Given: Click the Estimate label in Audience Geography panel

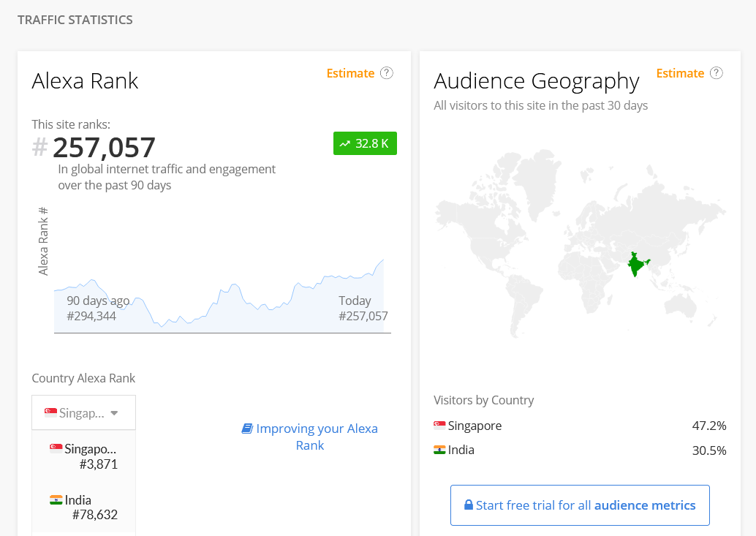Looking at the screenshot, I should 680,73.
